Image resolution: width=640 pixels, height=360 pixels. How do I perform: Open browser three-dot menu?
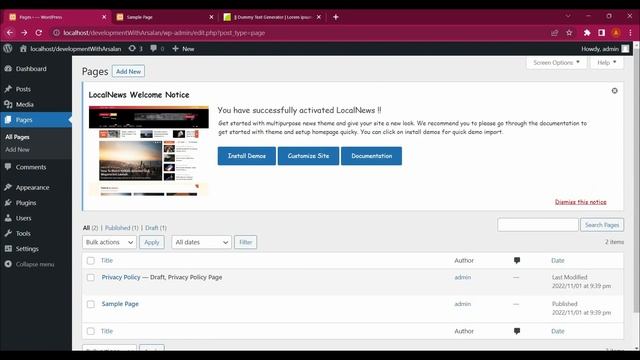[630, 33]
